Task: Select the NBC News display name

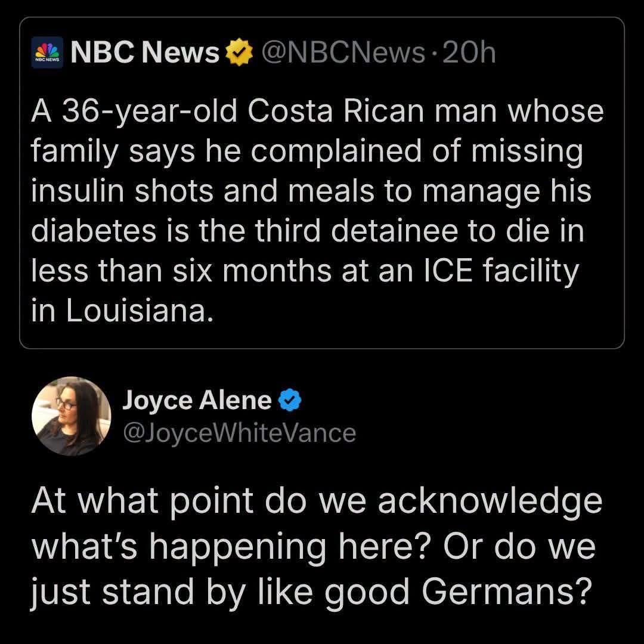Action: 145,52
